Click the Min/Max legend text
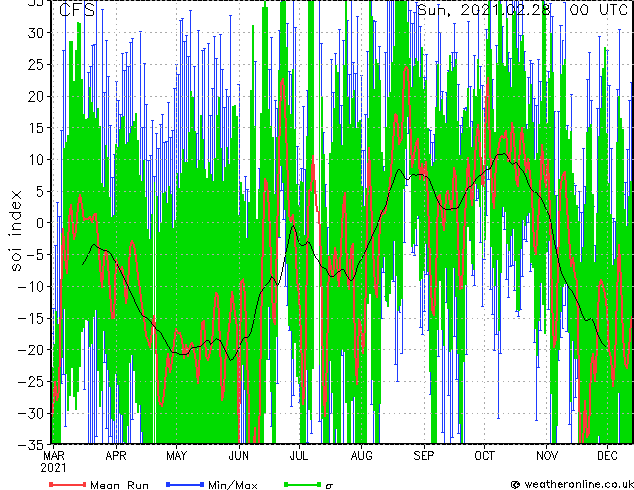634x490 pixels. coord(232,485)
